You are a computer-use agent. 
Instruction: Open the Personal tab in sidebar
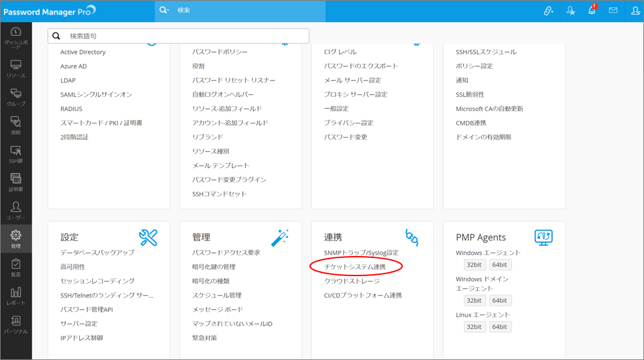(x=16, y=324)
